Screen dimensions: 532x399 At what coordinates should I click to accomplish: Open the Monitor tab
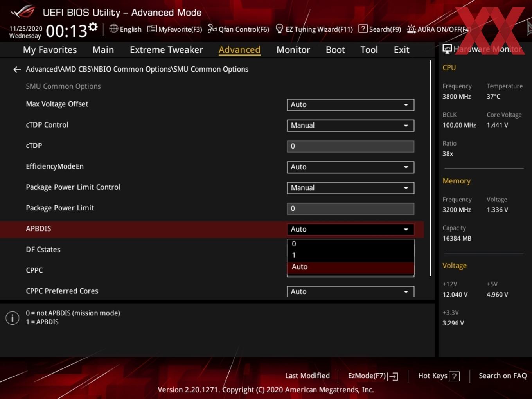pos(293,50)
